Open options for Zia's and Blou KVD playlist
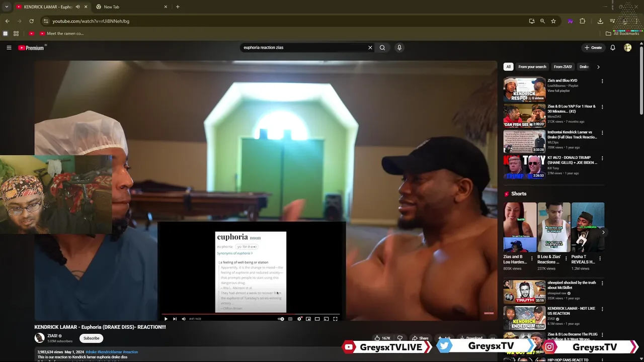 [x=602, y=81]
